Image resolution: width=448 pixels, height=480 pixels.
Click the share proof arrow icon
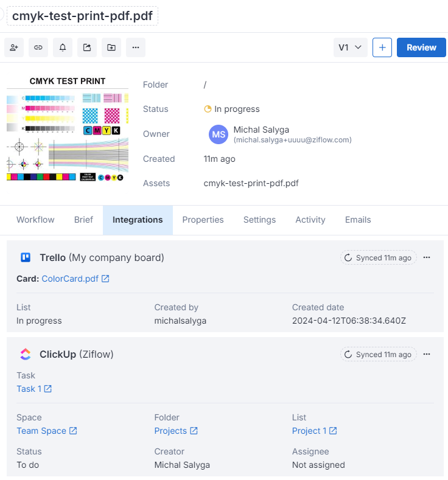pos(87,47)
